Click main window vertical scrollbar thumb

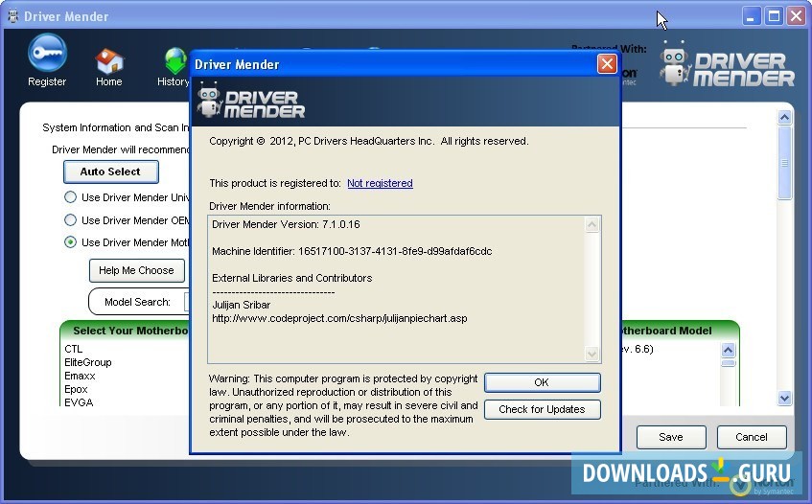784,163
